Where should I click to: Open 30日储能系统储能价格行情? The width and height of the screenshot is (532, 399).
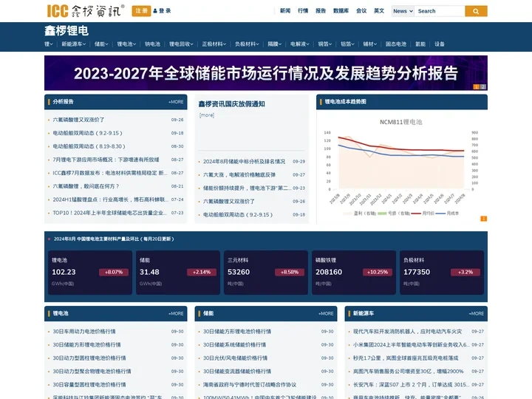234,345
